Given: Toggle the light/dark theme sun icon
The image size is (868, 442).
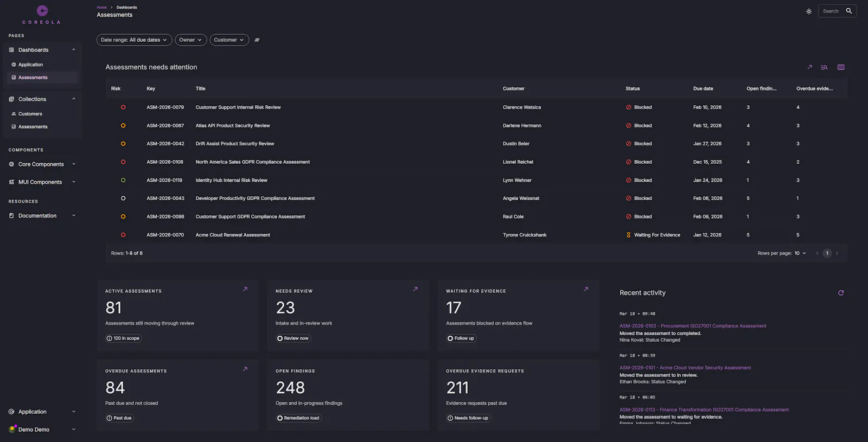Looking at the screenshot, I should click(809, 11).
